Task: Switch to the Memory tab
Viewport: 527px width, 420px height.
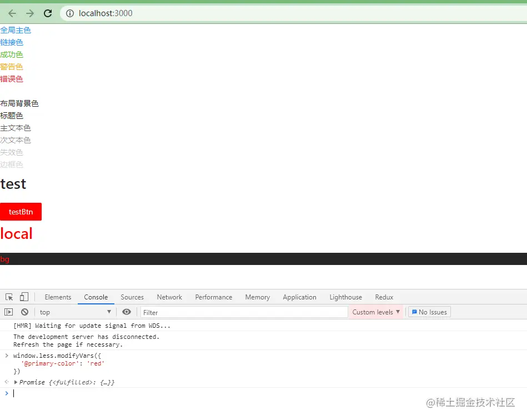Action: pos(258,297)
